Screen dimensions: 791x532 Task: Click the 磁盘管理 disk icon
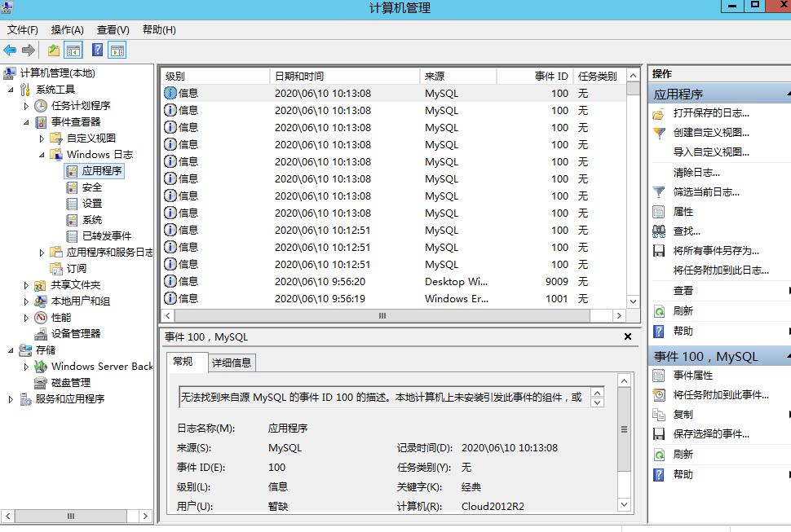coord(41,383)
